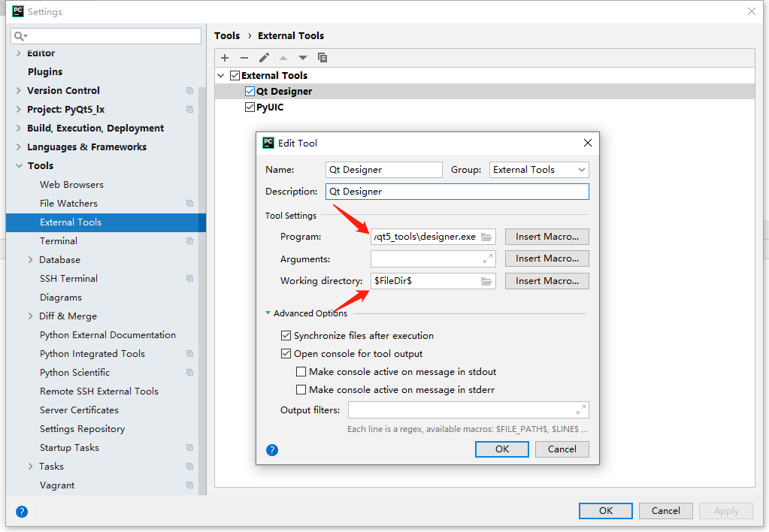Toggle Open console for tool output
This screenshot has height=532, width=769.
point(286,353)
